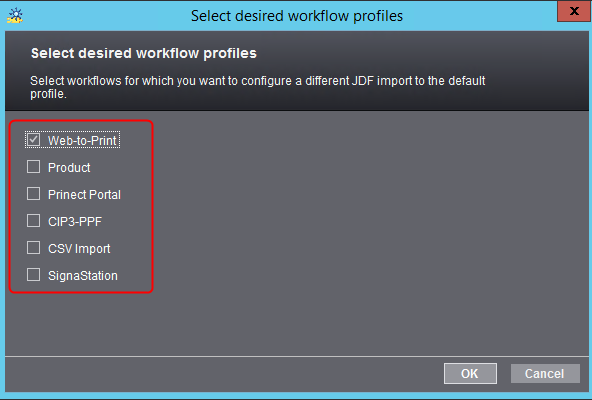Check the CIP3-PPF checkbox square
Viewport: 592px width, 400px height.
click(x=34, y=221)
